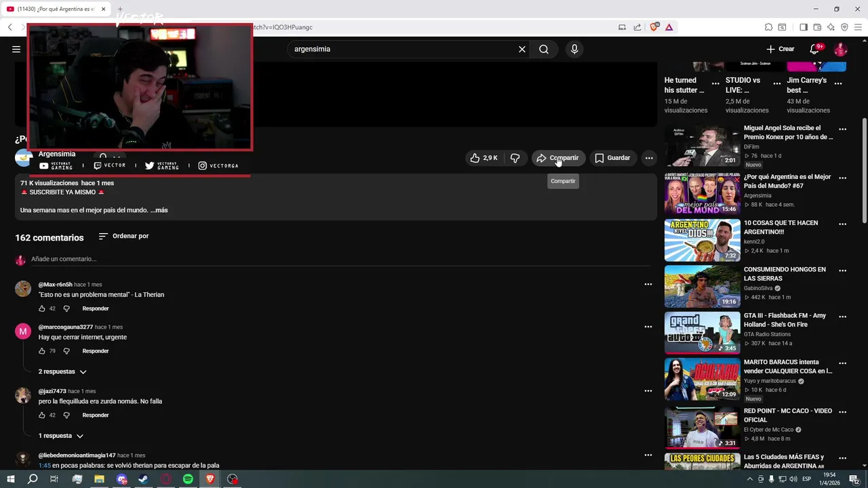Image resolution: width=868 pixels, height=488 pixels.
Task: Open options for Jim Carrey's best video
Action: click(x=838, y=83)
